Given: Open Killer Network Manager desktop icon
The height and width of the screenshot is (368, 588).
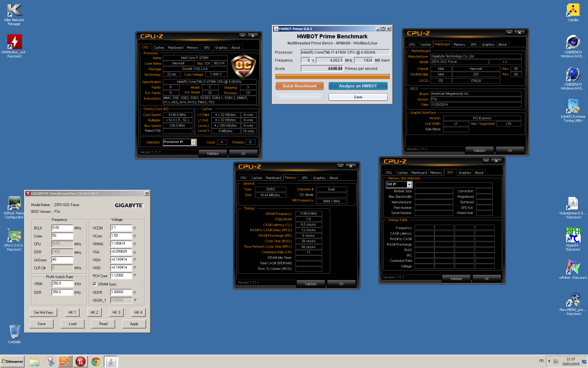Looking at the screenshot, I should (x=14, y=15).
